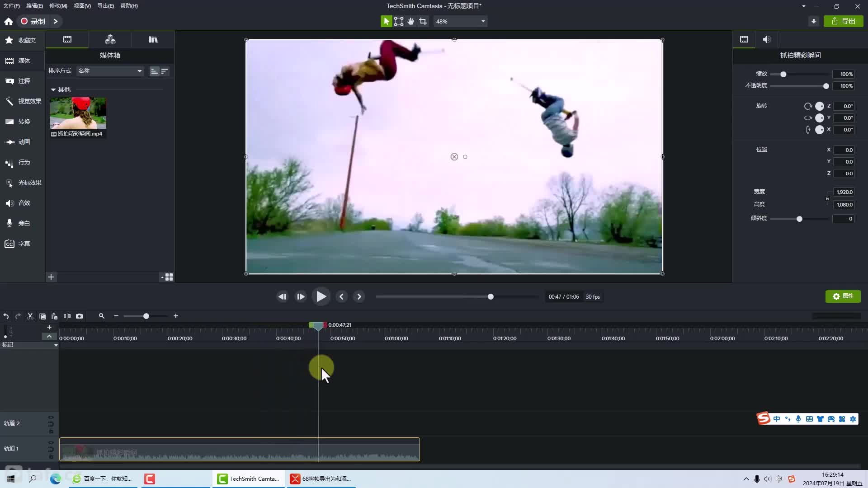This screenshot has width=868, height=488.
Task: Click the 抓拍精彩瞬间.mp4 media thumbnail
Action: pos(78,113)
